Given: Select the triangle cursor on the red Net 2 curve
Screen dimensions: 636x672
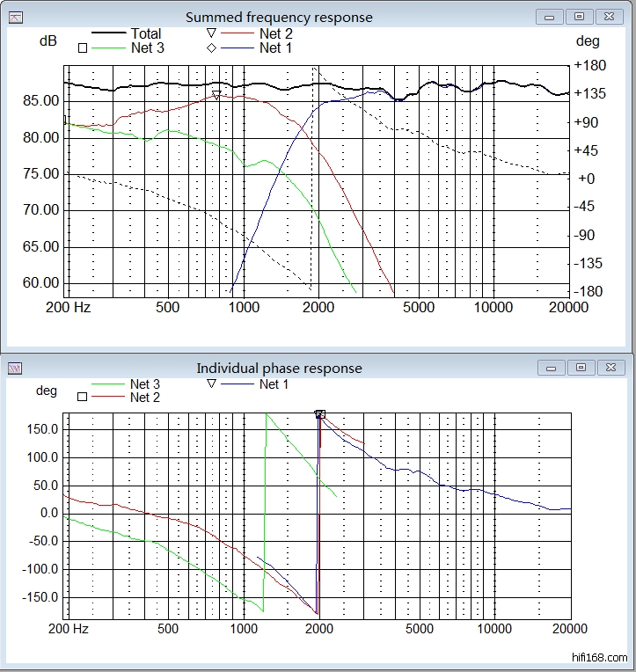Looking at the screenshot, I should point(216,95).
